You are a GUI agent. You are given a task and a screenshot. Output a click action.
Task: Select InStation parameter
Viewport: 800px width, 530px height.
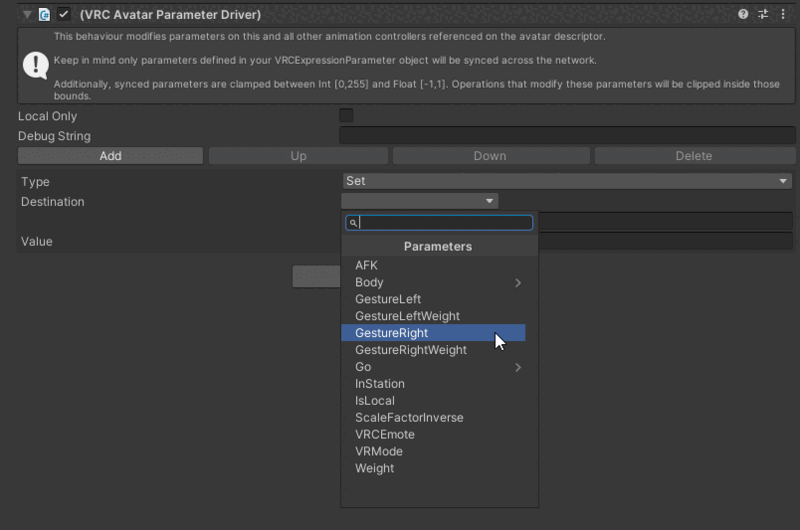point(433,384)
